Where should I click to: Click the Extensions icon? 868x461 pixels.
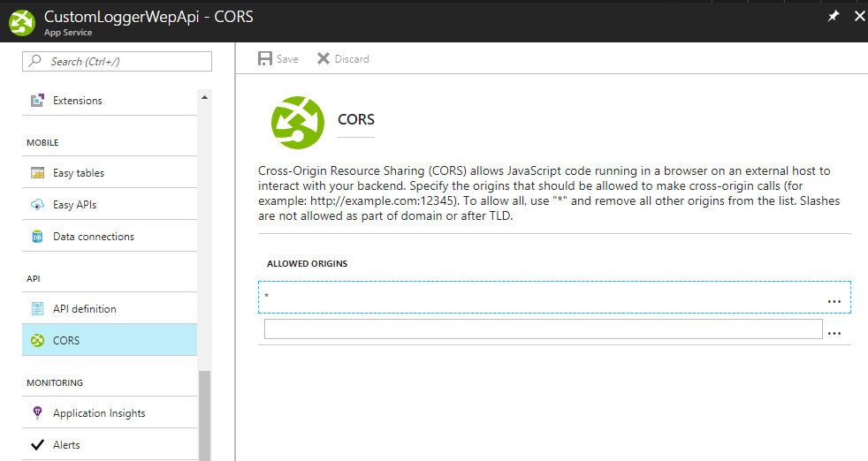point(37,100)
